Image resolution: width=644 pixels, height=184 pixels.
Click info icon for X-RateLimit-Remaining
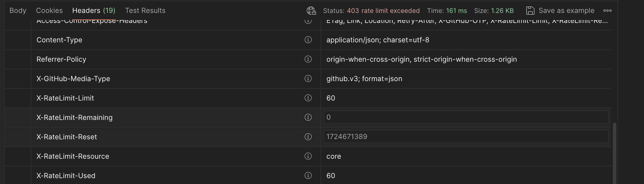(x=308, y=117)
